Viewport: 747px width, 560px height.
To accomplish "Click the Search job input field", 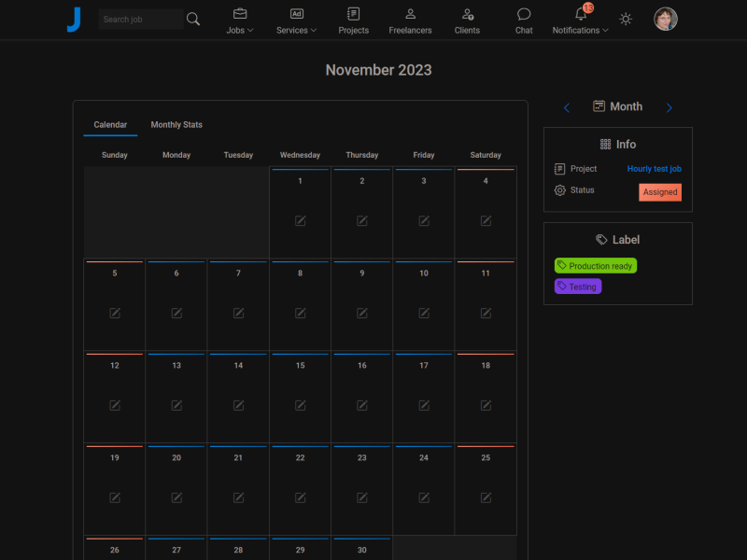I will (140, 20).
